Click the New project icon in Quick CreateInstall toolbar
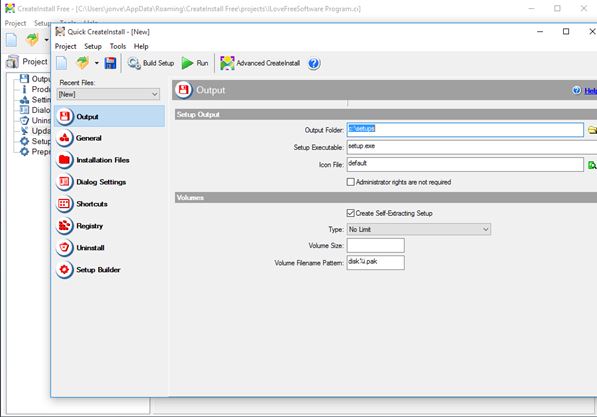The width and height of the screenshot is (597, 417). [x=62, y=63]
